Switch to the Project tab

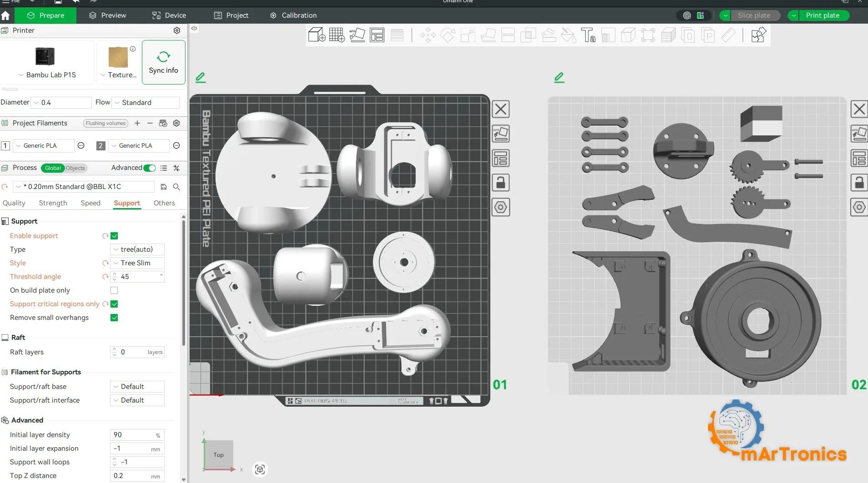click(x=231, y=15)
